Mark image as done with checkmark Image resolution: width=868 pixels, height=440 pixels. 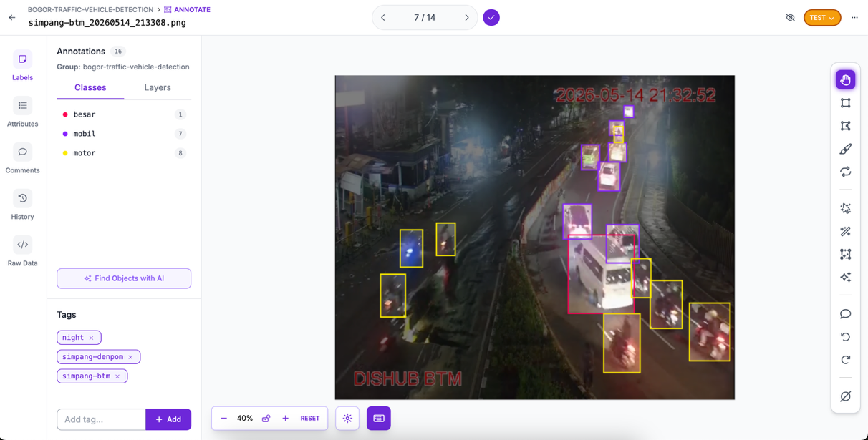(x=491, y=18)
